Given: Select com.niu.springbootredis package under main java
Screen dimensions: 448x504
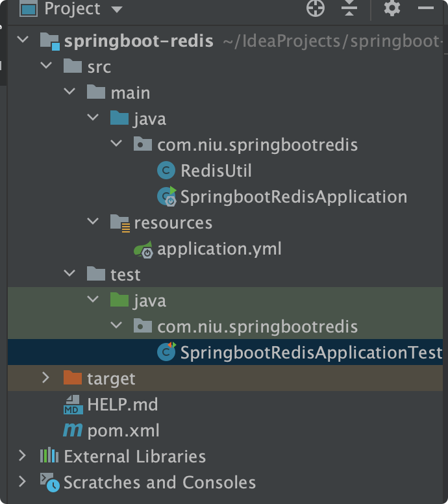Looking at the screenshot, I should point(257,145).
